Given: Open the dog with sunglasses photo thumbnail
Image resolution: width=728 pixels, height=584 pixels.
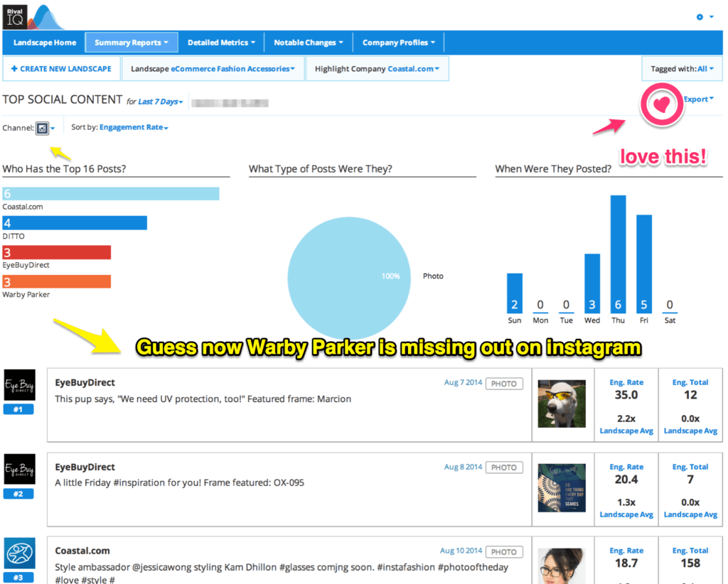Looking at the screenshot, I should click(x=562, y=403).
